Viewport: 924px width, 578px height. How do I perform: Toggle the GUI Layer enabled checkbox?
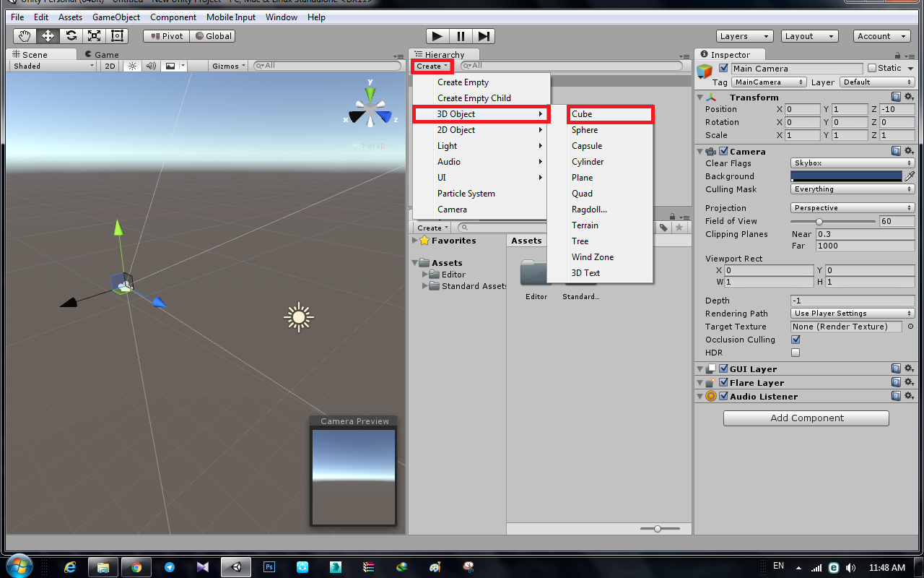(723, 369)
